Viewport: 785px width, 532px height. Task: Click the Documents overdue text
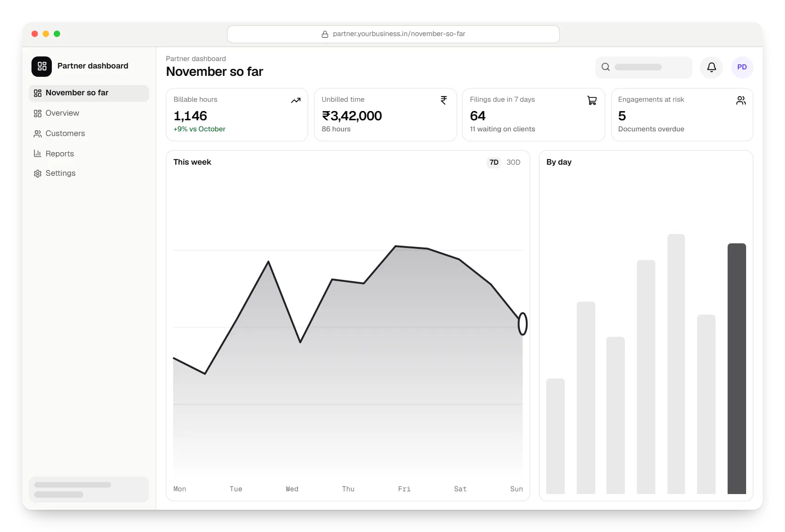pyautogui.click(x=651, y=129)
